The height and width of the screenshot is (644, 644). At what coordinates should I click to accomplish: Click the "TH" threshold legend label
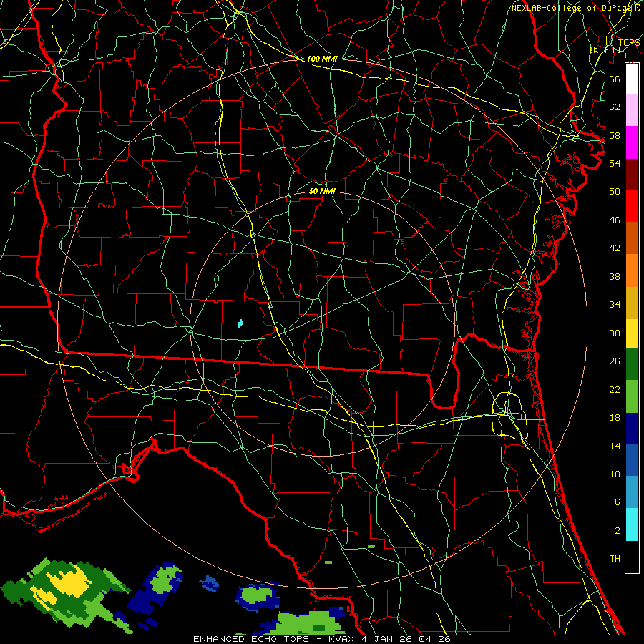[615, 559]
